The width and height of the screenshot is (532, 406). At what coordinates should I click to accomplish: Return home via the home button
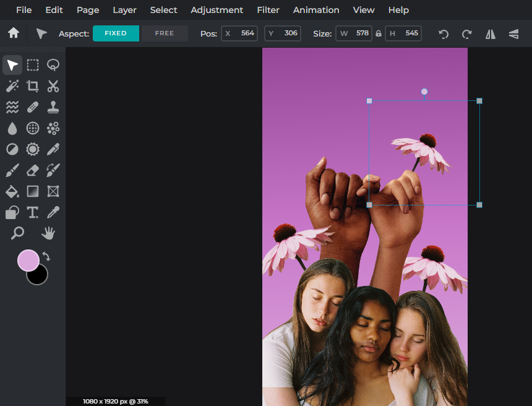click(x=12, y=33)
